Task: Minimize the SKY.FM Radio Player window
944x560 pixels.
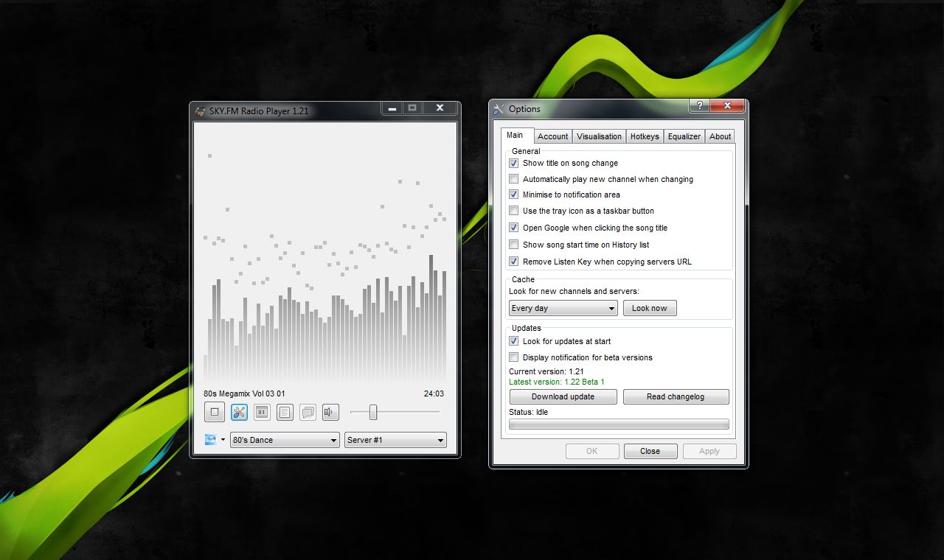Action: 392,108
